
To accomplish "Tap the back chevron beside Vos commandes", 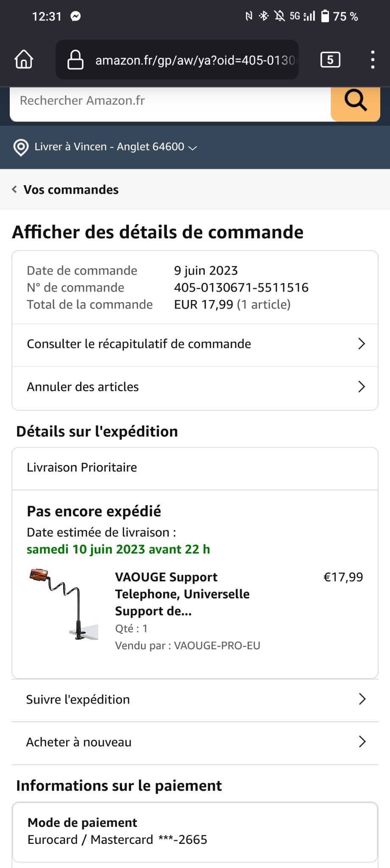I will coord(14,189).
